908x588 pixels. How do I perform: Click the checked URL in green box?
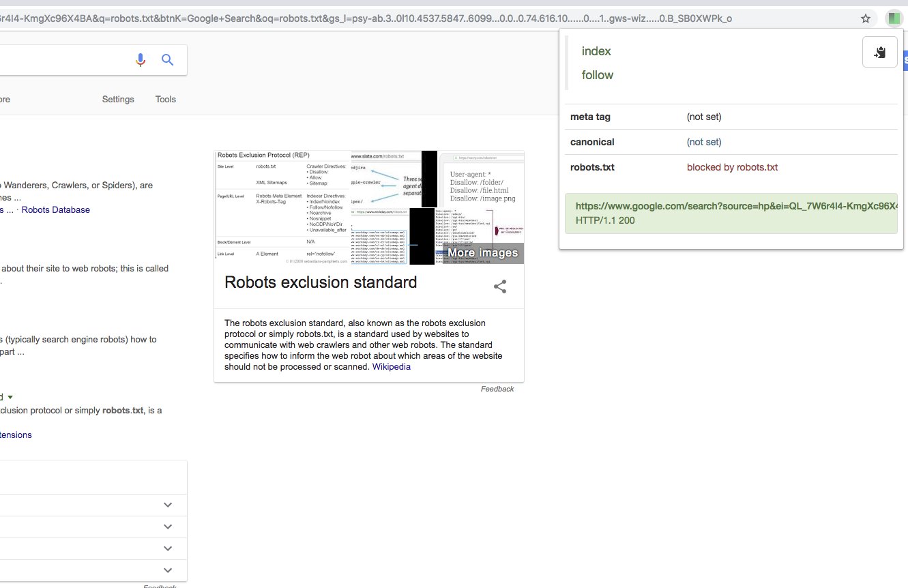[736, 206]
